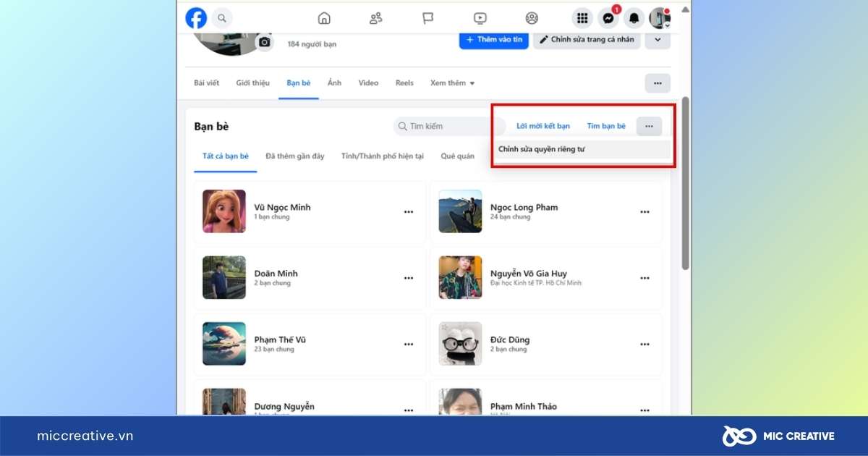The height and width of the screenshot is (456, 868).
Task: Select the Quê quán tab
Action: pyautogui.click(x=458, y=156)
